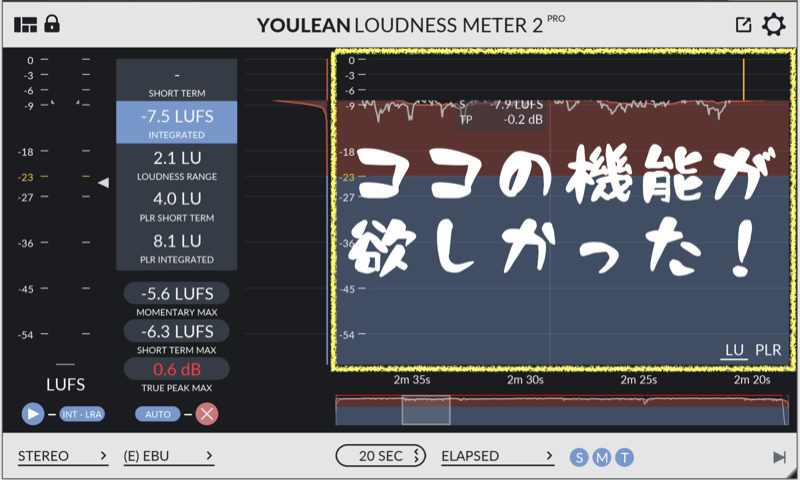Image resolution: width=800 pixels, height=480 pixels.
Task: Select the -7.5 LUFS INTEGRATED readout
Action: tap(177, 122)
